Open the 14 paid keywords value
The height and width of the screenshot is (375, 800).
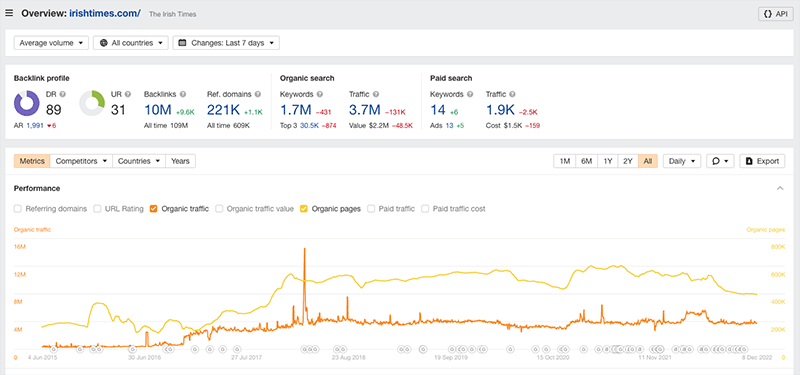[438, 110]
